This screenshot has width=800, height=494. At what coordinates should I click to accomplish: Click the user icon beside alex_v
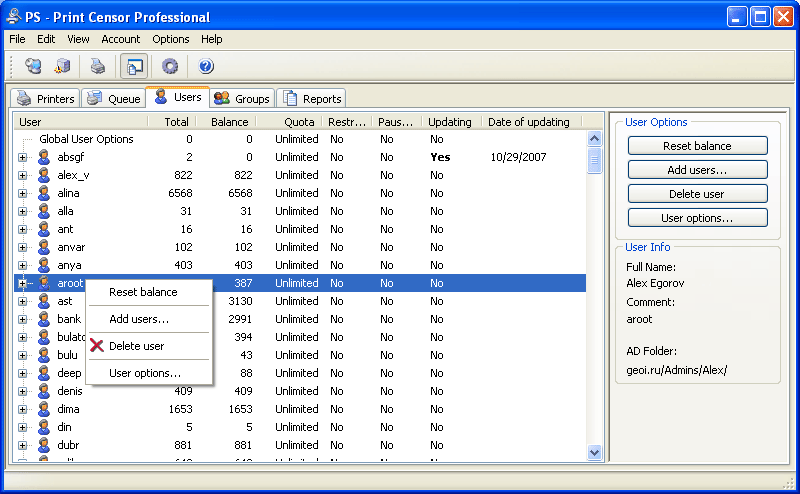coord(44,175)
